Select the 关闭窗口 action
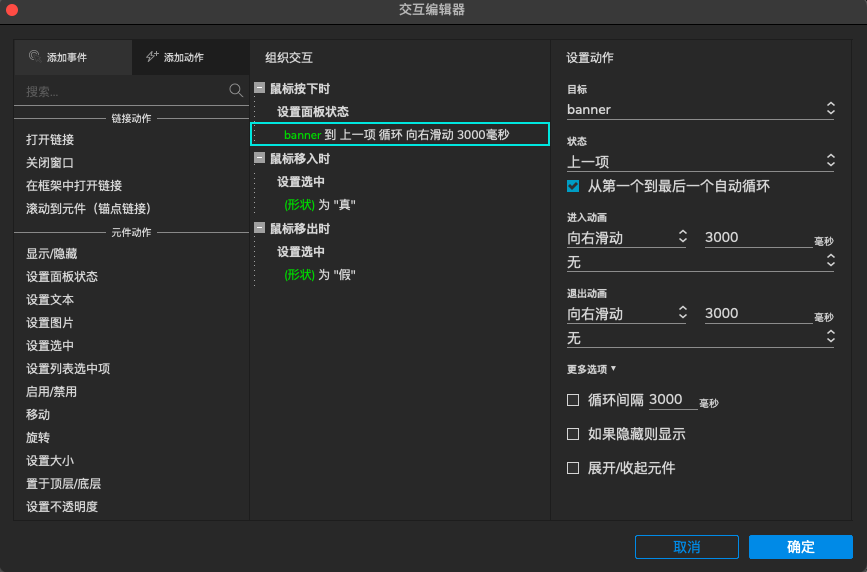This screenshot has width=867, height=572. [x=50, y=163]
